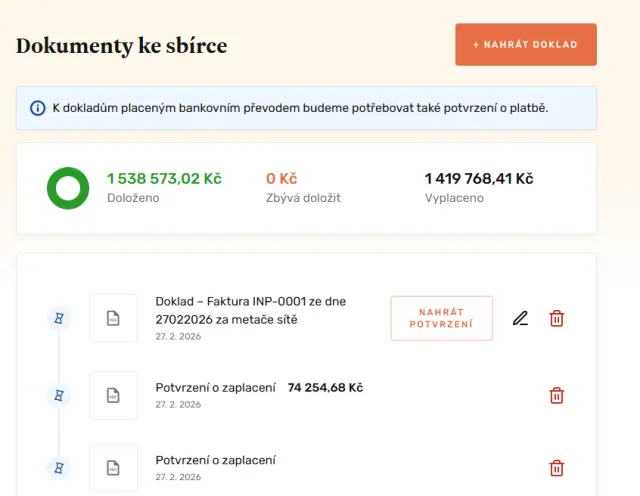
Task: Click the Zbývá doložit 0 Kč value
Action: click(x=281, y=179)
